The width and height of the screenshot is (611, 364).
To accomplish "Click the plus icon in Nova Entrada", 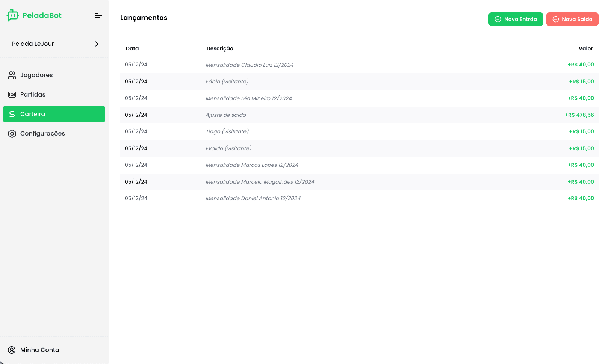I will point(498,19).
